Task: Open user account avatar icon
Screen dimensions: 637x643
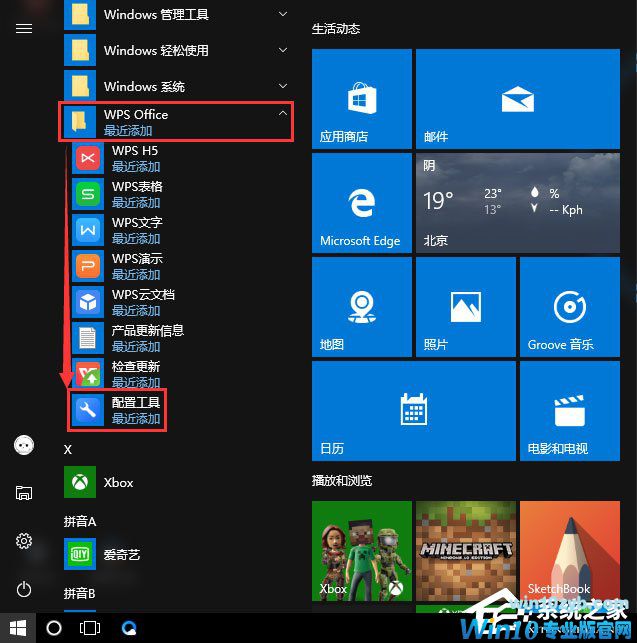Action: [24, 445]
